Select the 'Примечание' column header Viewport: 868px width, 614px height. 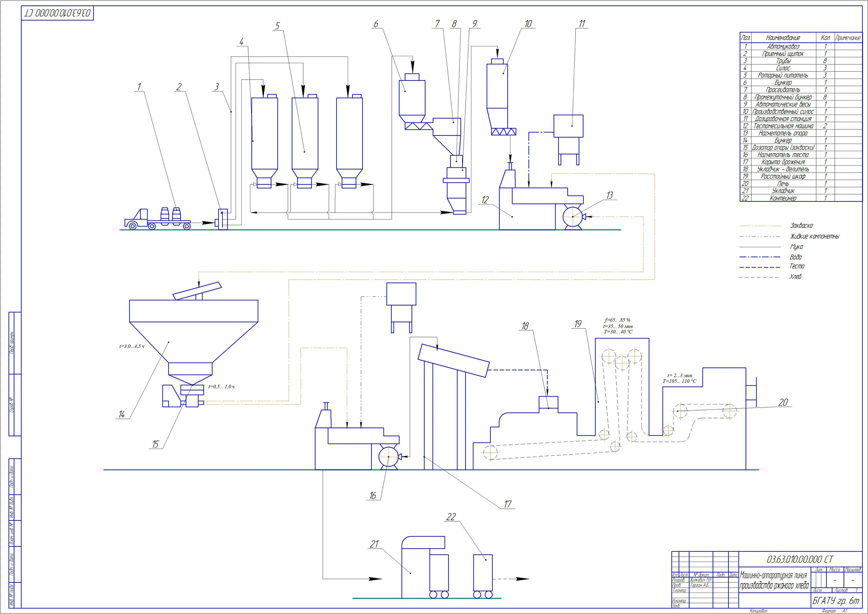point(848,37)
